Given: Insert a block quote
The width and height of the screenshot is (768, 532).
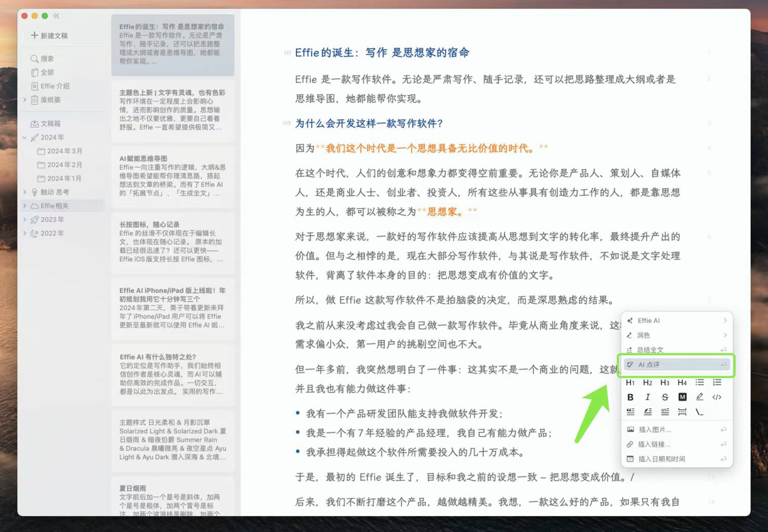Looking at the screenshot, I should [x=630, y=412].
